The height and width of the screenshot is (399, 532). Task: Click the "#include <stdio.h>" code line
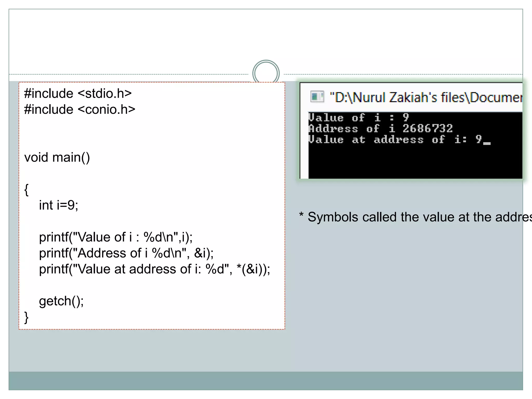78,94
